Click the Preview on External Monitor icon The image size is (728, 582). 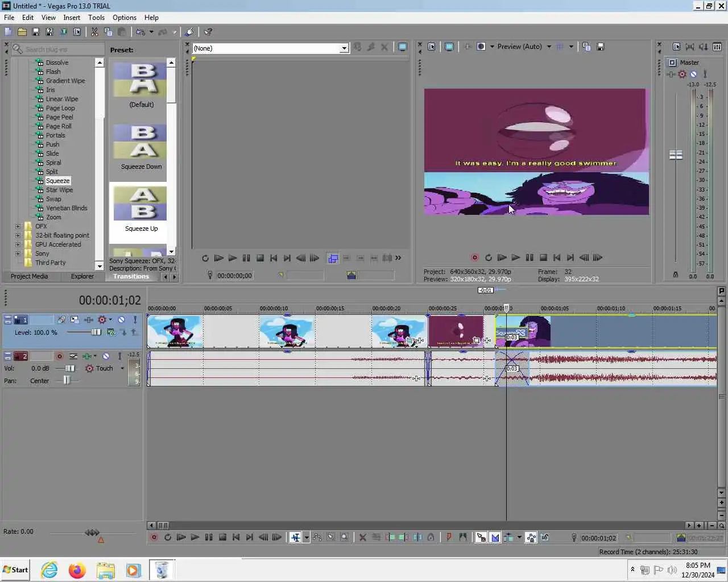pyautogui.click(x=449, y=47)
